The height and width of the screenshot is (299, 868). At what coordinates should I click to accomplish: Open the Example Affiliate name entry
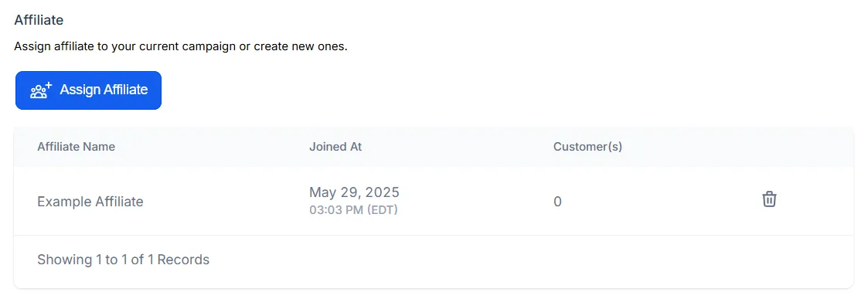click(90, 202)
